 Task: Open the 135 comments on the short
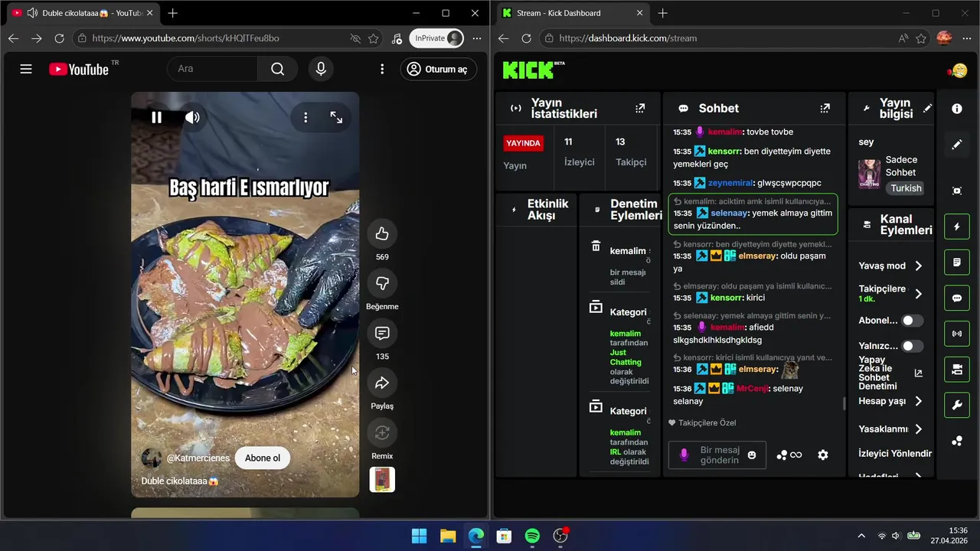(x=382, y=334)
